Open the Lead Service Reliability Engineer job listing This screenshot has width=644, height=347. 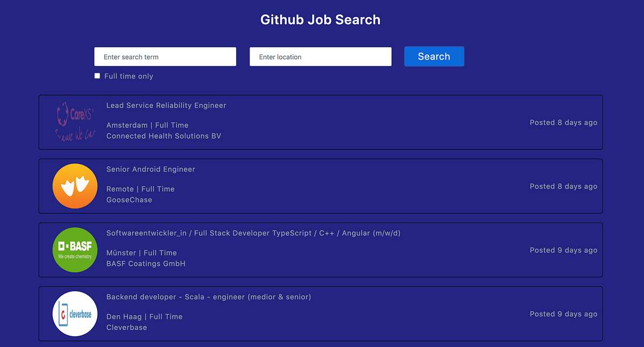point(166,105)
